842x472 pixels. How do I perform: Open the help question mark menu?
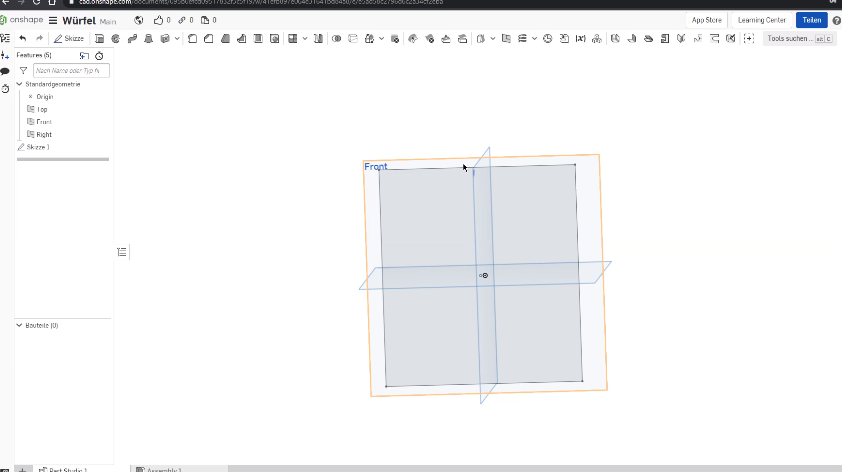(x=836, y=20)
